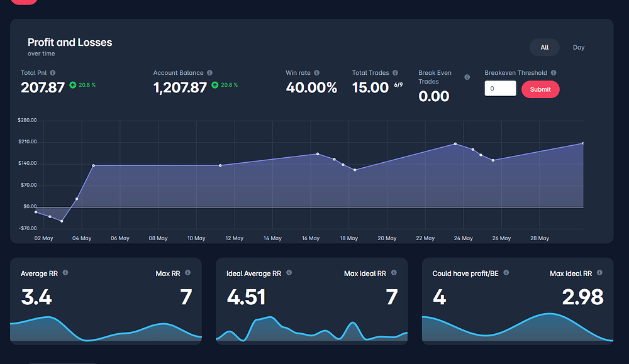Click the $280.00 y-axis label
The image size is (629, 364).
pyautogui.click(x=27, y=120)
